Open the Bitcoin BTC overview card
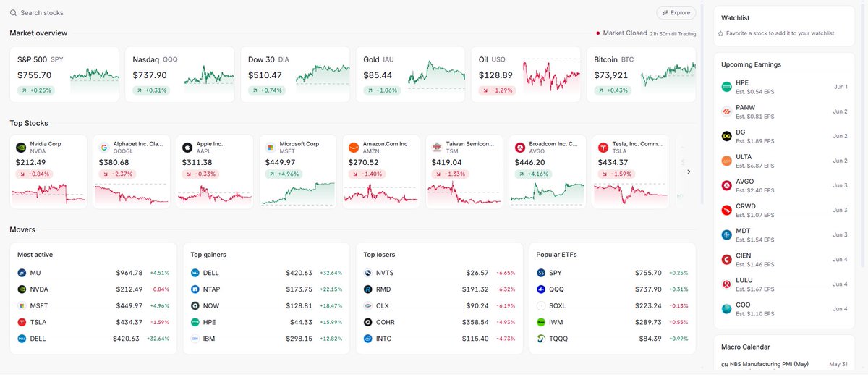 click(641, 75)
